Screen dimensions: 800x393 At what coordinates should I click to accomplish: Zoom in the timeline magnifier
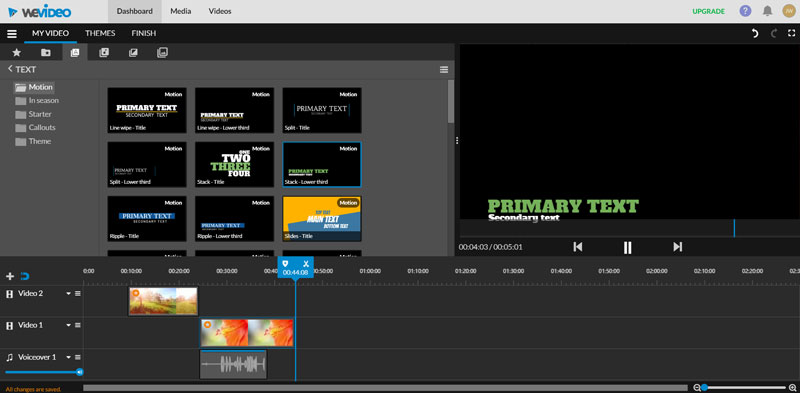coord(792,388)
